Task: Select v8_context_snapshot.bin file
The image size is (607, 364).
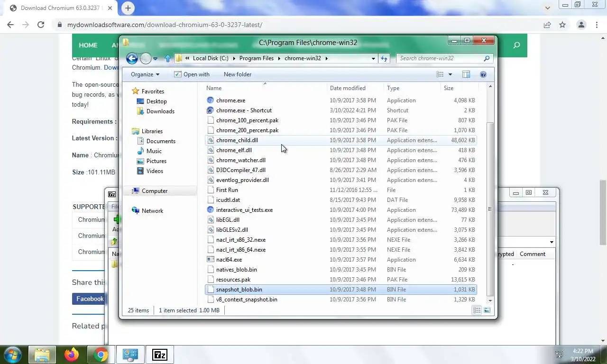Action: 247,299
